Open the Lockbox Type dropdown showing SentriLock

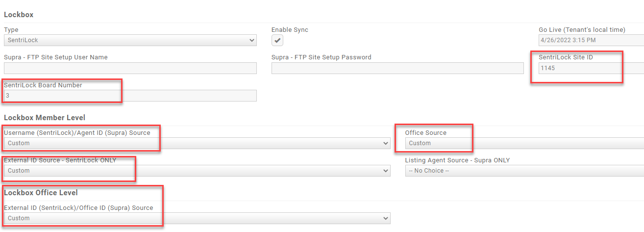130,40
